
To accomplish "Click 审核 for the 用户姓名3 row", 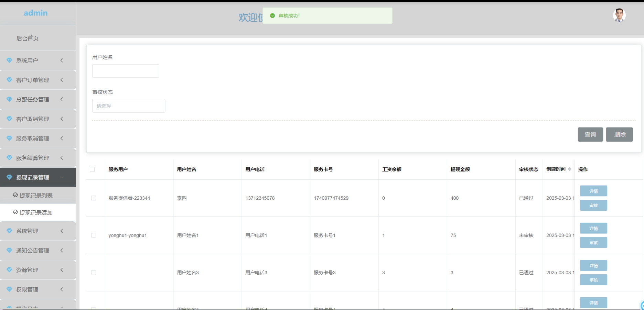I will pyautogui.click(x=593, y=280).
